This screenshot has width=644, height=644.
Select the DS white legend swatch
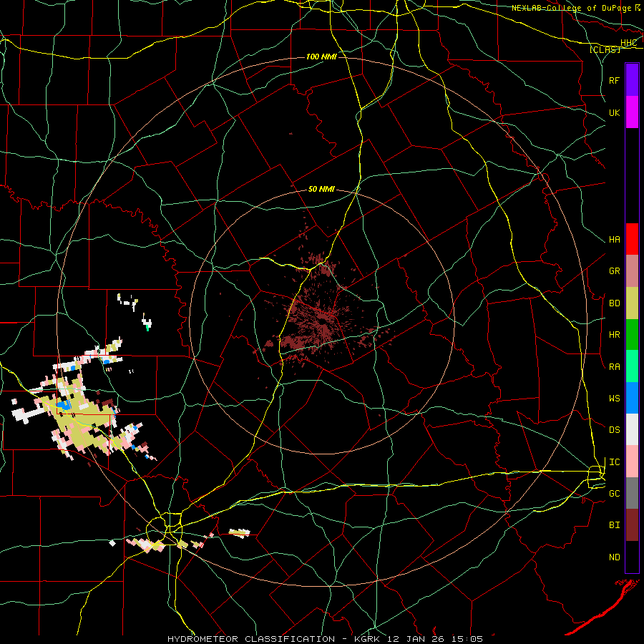point(632,429)
